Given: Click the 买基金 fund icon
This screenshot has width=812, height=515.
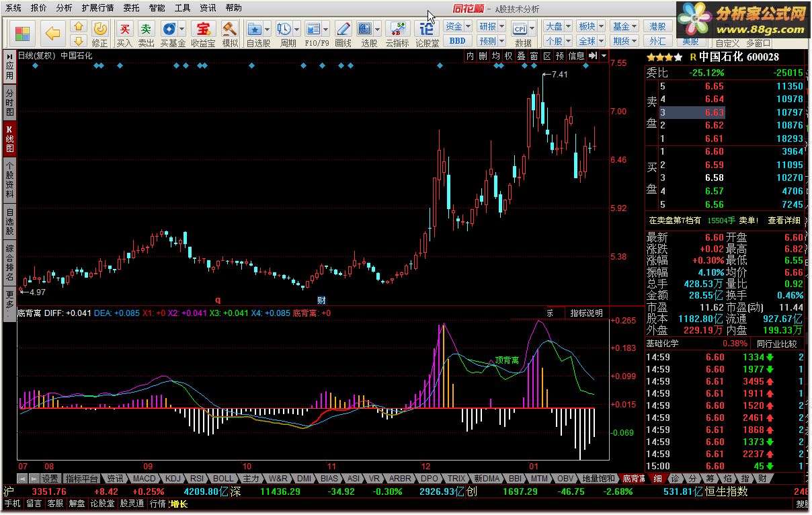Looking at the screenshot, I should pos(169,28).
